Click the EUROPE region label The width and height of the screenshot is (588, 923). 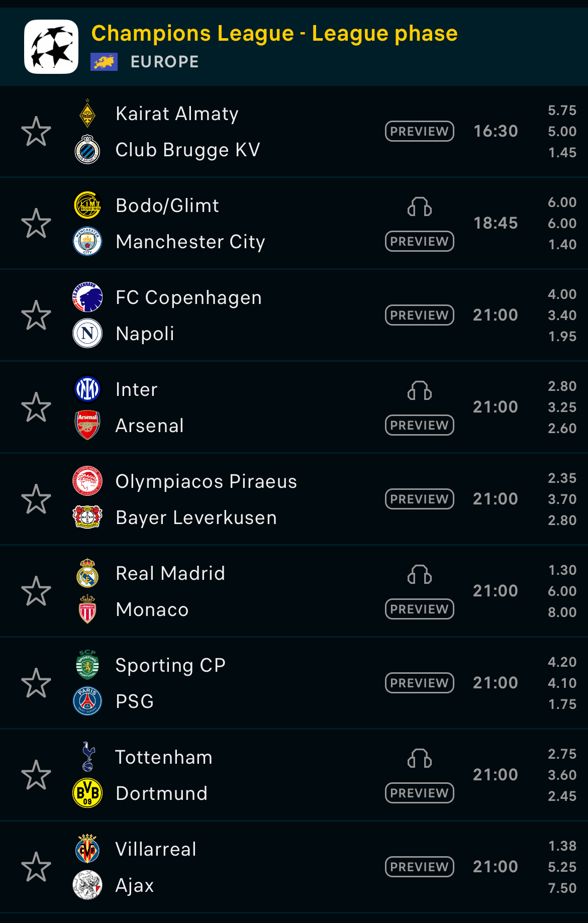[x=165, y=62]
